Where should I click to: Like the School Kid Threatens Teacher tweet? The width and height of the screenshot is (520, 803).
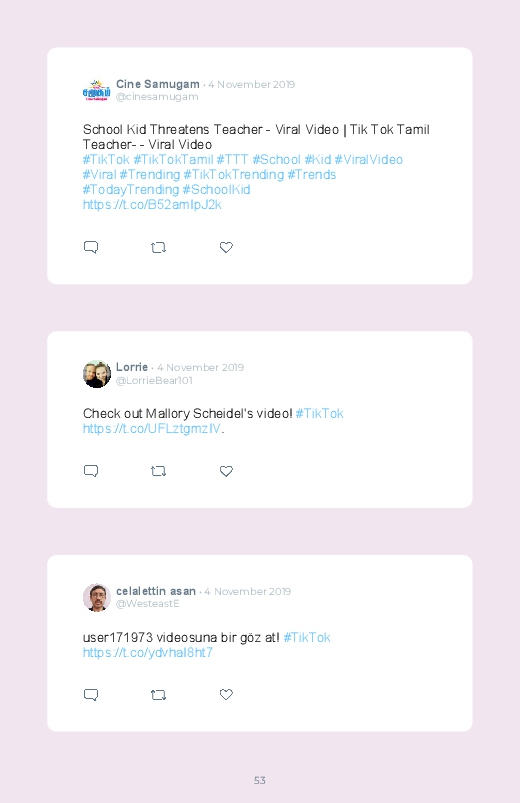226,247
